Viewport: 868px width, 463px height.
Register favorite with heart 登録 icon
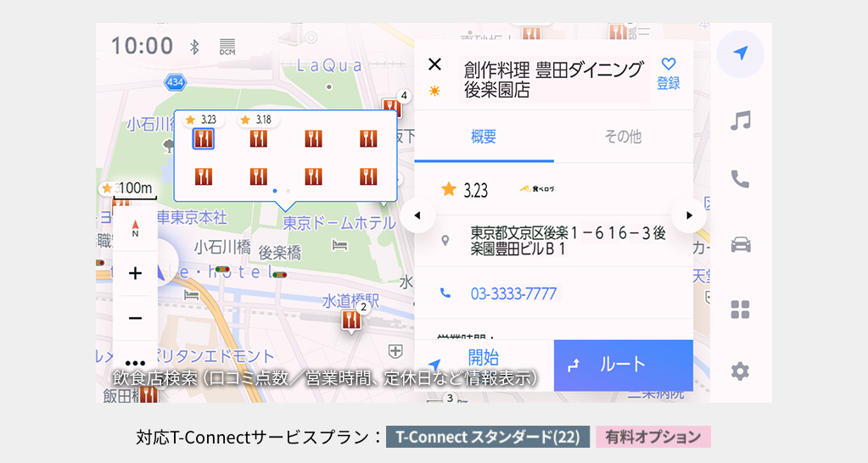[x=668, y=74]
